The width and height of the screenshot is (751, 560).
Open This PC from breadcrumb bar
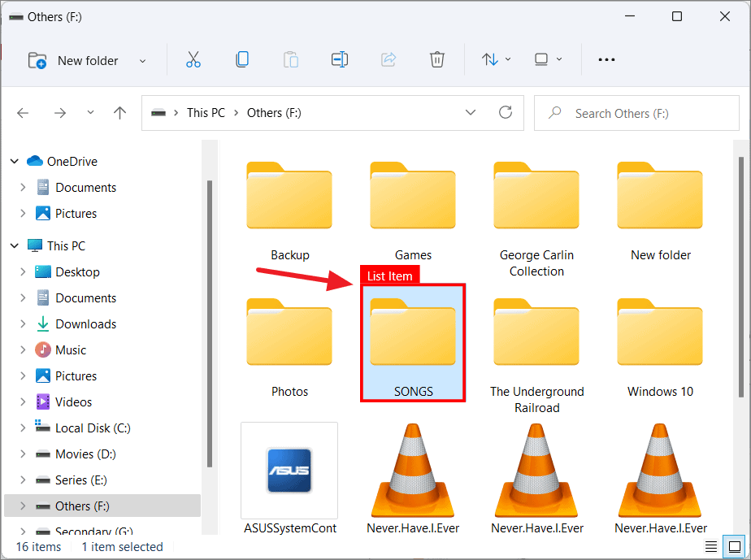click(x=206, y=112)
